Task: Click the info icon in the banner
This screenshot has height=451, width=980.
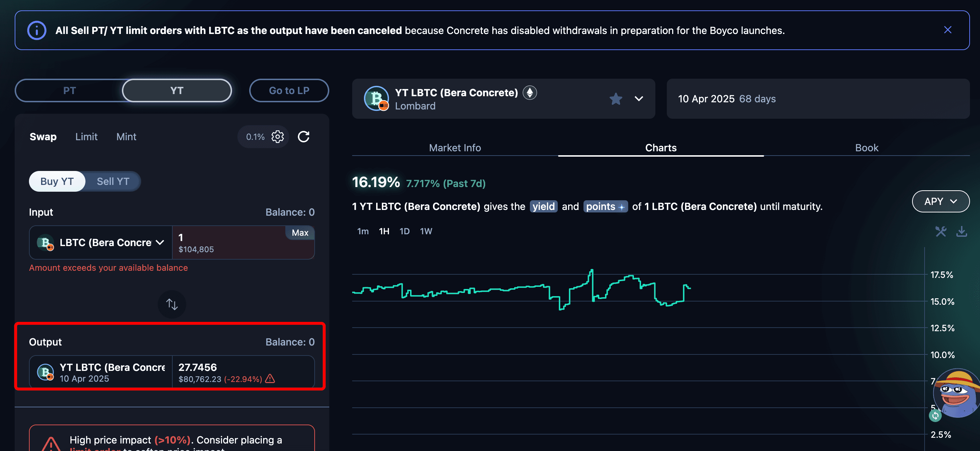Action: (37, 30)
